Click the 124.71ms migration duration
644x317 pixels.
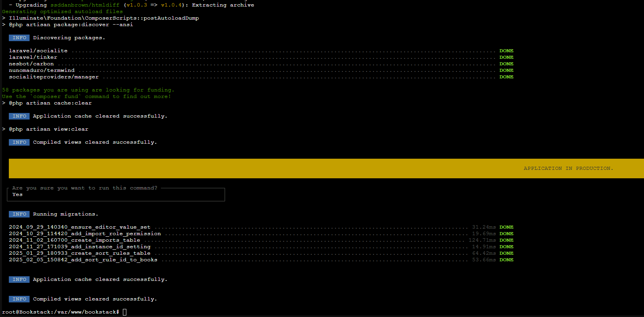(x=482, y=240)
